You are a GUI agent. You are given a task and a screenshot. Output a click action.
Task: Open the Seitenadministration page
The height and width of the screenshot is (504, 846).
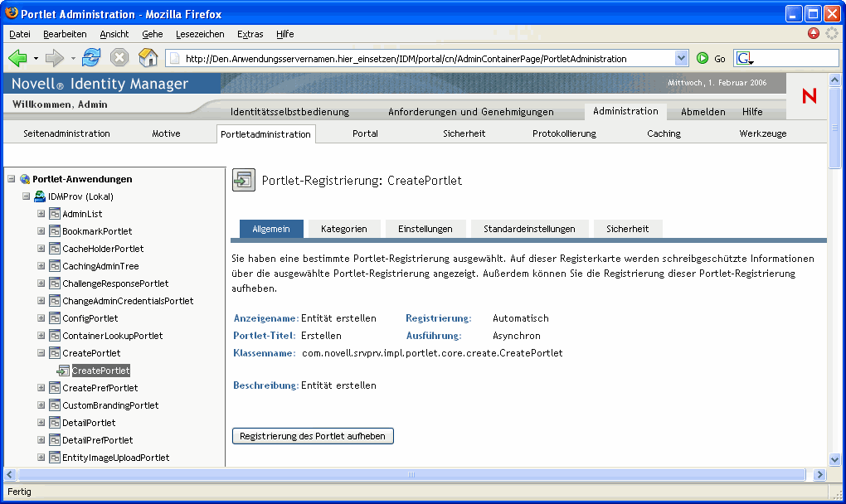pos(66,133)
